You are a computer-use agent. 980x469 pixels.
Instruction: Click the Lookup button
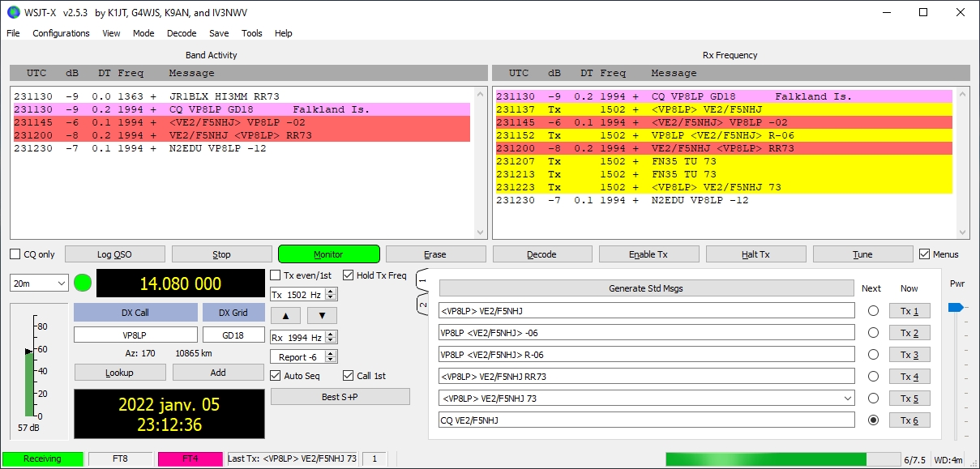(120, 373)
